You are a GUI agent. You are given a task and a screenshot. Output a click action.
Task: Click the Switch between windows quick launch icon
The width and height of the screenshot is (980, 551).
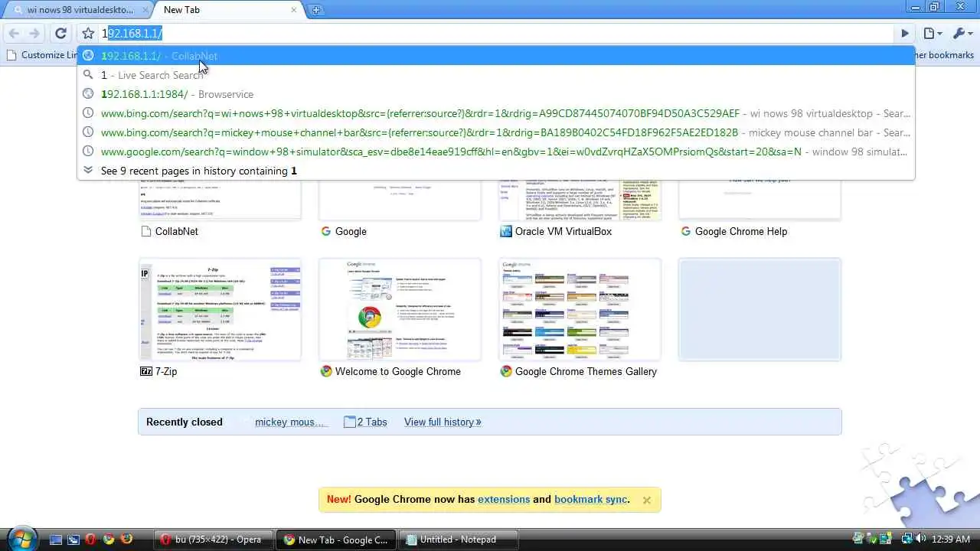73,540
